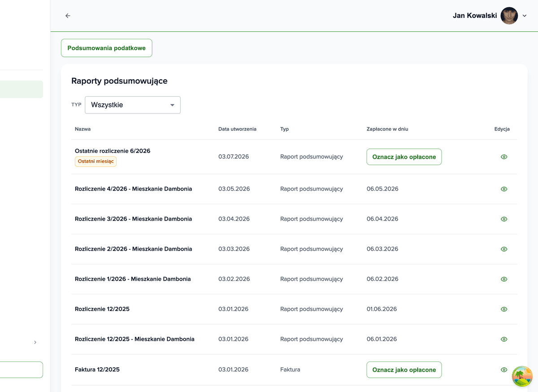This screenshot has height=392, width=538.
Task: Click the back arrow icon
Action: pos(68,16)
